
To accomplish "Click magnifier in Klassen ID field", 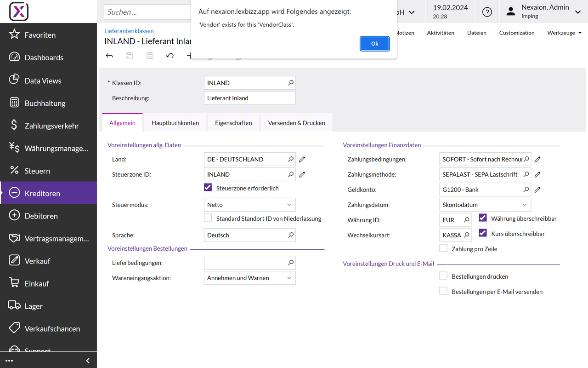I will coord(291,83).
